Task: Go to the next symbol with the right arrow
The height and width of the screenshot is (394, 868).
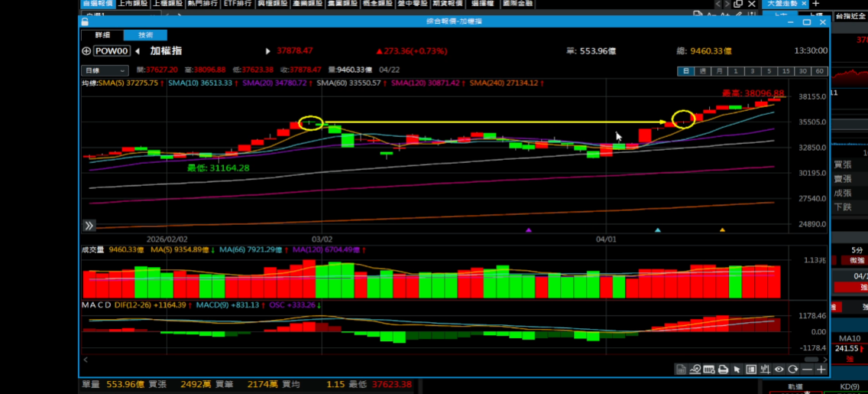Action: [x=267, y=51]
